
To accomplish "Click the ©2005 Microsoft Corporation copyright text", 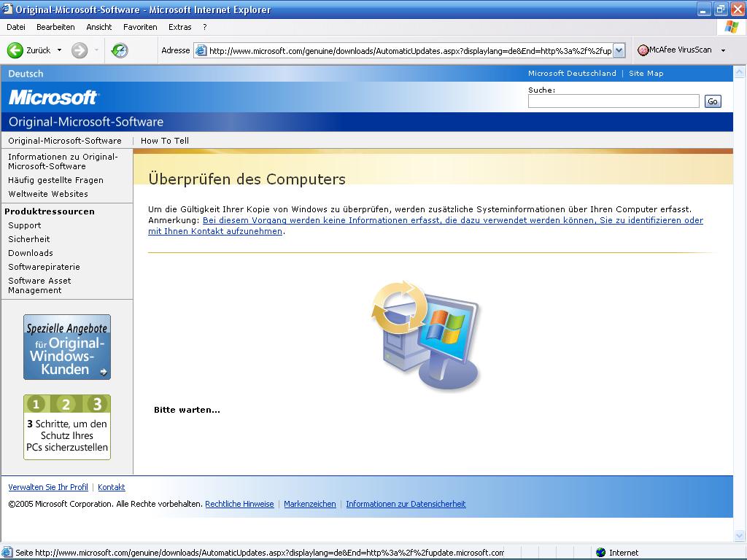I will tap(105, 504).
